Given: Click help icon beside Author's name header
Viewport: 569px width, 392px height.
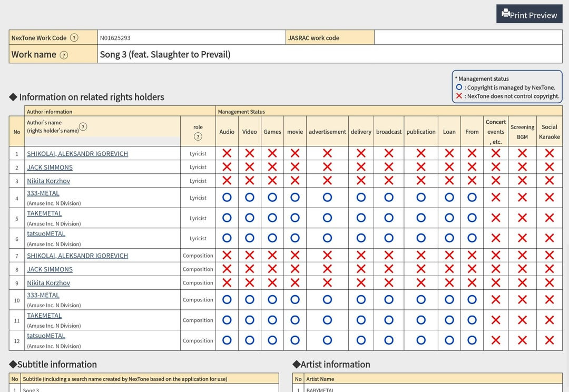Looking at the screenshot, I should (83, 126).
